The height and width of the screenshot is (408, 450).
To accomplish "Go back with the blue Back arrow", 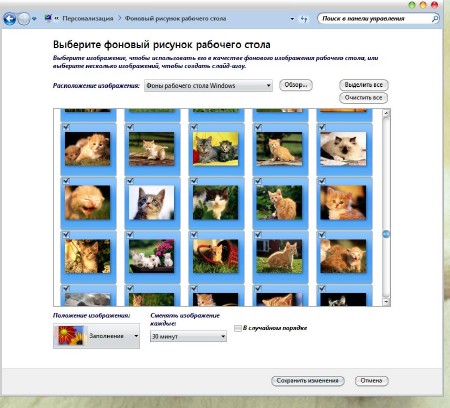I will coord(9,19).
